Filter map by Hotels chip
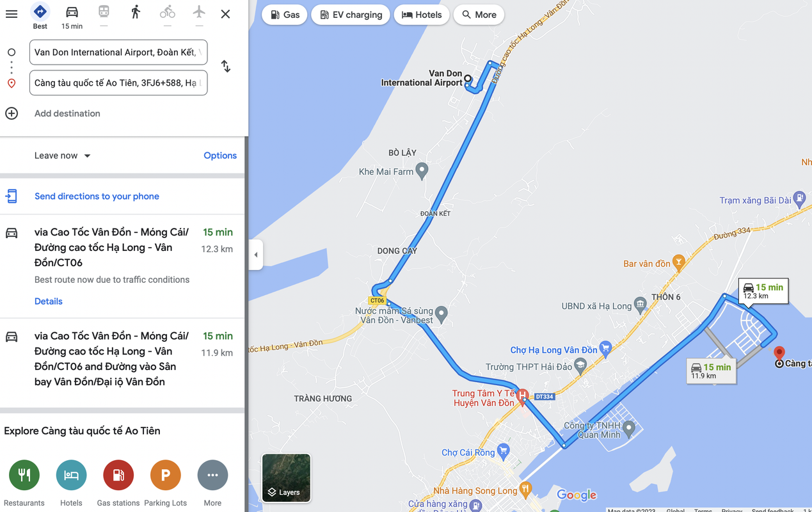Viewport: 812px width, 512px height. click(x=422, y=15)
